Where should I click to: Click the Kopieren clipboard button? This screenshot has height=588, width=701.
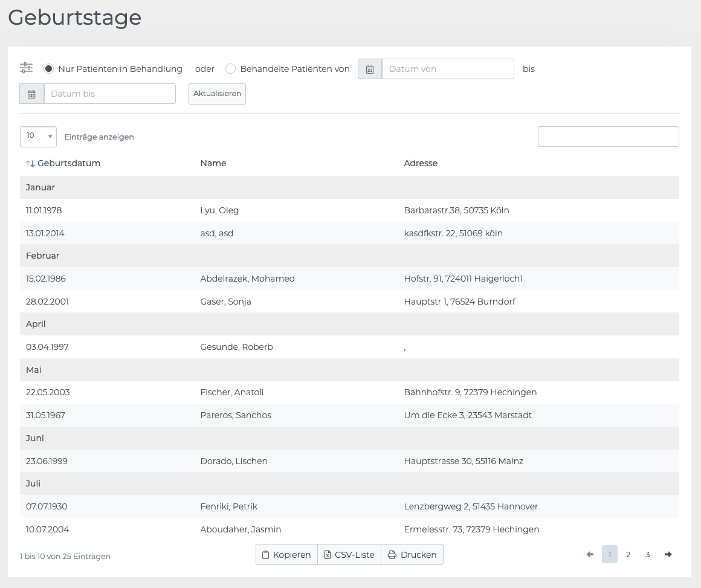pyautogui.click(x=286, y=555)
